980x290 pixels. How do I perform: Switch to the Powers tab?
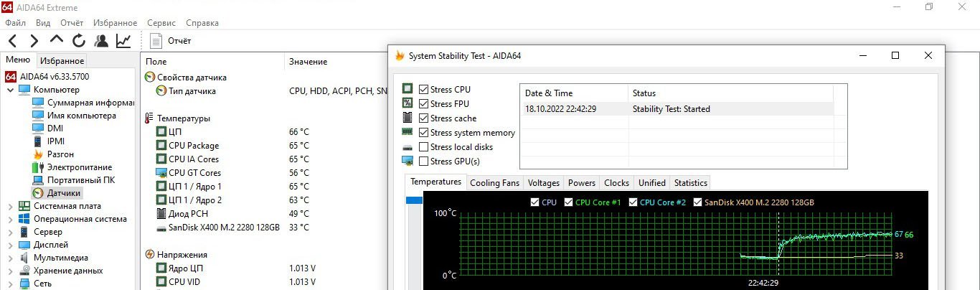pos(582,183)
